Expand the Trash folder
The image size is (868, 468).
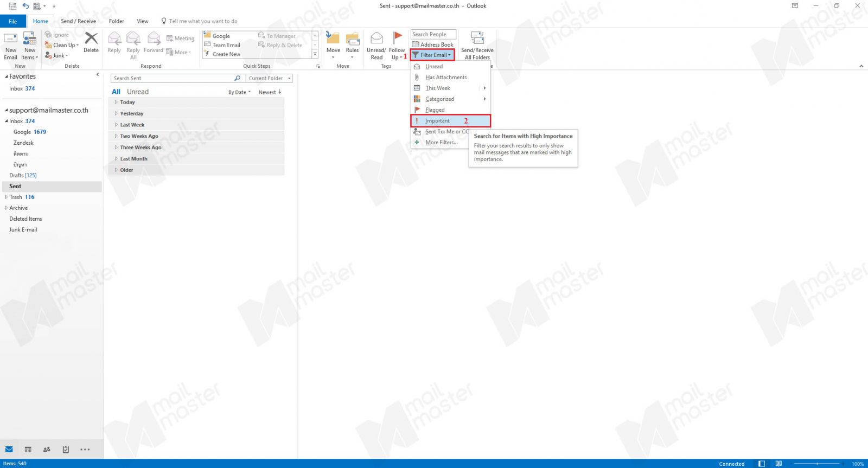[7, 197]
